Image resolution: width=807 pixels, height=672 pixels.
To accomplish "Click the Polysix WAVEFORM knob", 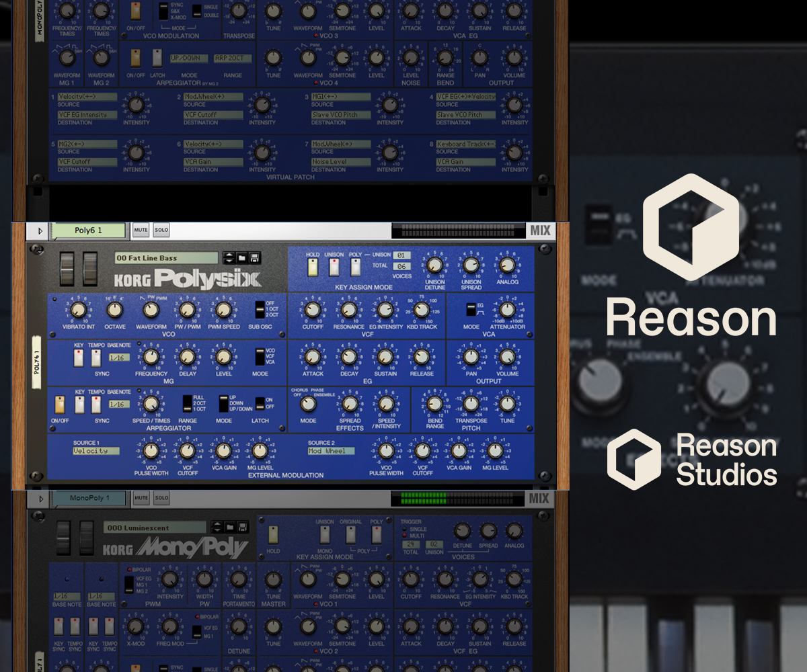I will [x=151, y=310].
